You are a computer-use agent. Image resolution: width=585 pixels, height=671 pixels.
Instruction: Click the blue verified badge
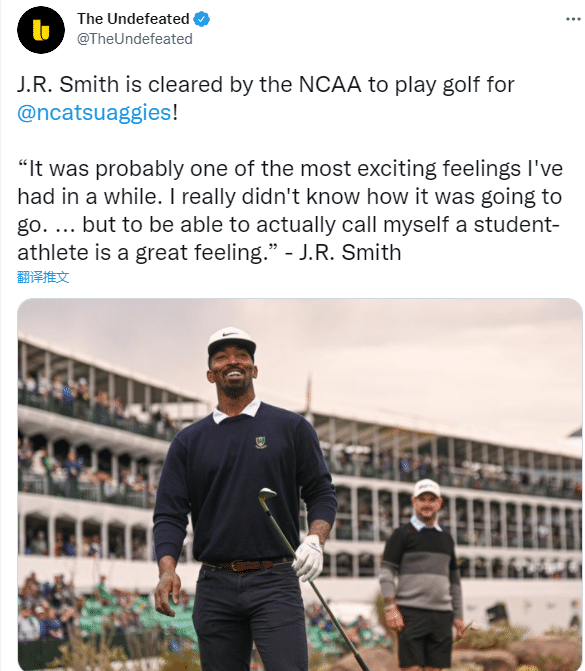tap(201, 19)
